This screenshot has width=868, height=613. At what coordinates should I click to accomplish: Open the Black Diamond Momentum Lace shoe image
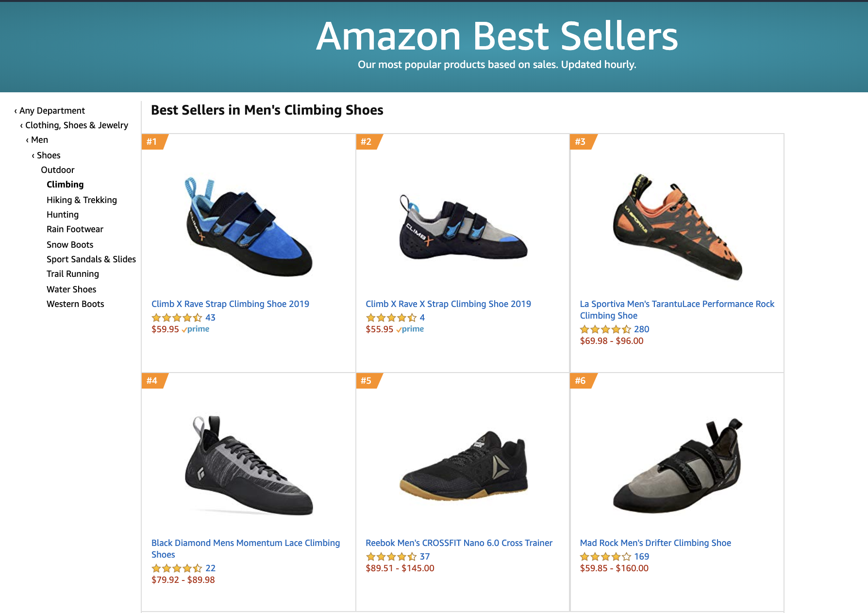tap(249, 465)
